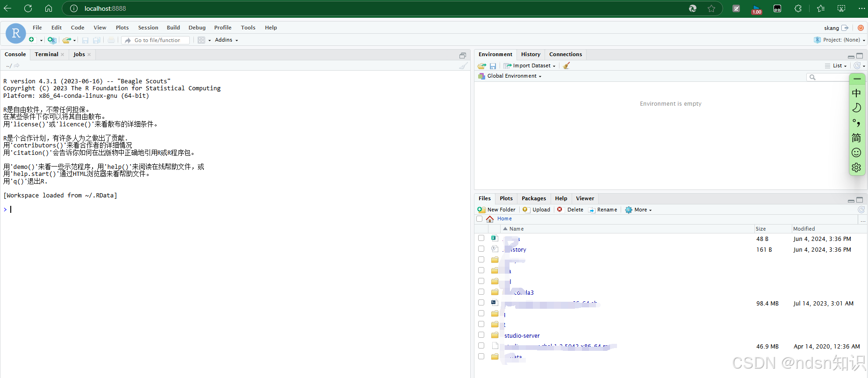The width and height of the screenshot is (868, 378).
Task: Open the New File dropdown arrow
Action: pos(41,40)
